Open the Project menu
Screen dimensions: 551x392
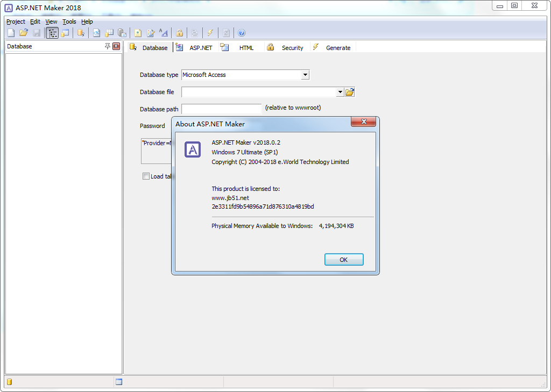coord(16,22)
